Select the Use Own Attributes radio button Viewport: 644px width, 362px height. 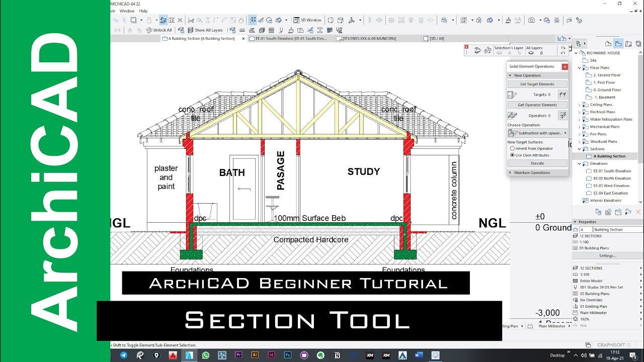[512, 155]
